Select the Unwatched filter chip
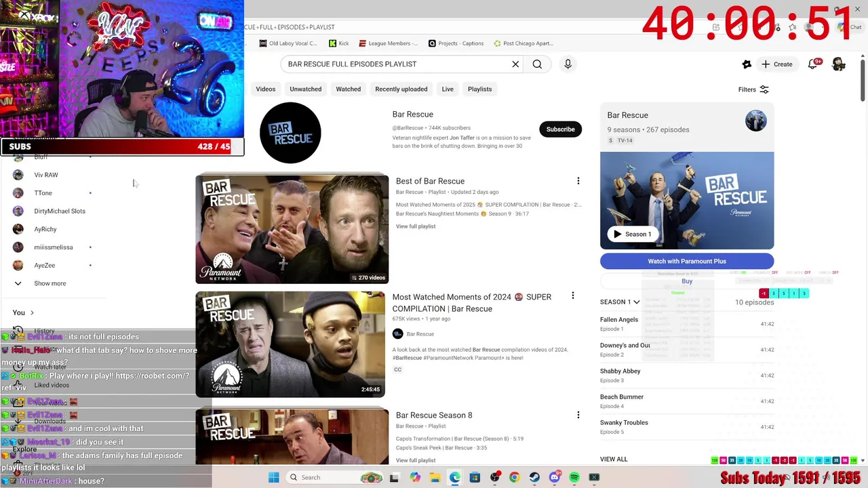The height and width of the screenshot is (488, 868). tap(306, 89)
